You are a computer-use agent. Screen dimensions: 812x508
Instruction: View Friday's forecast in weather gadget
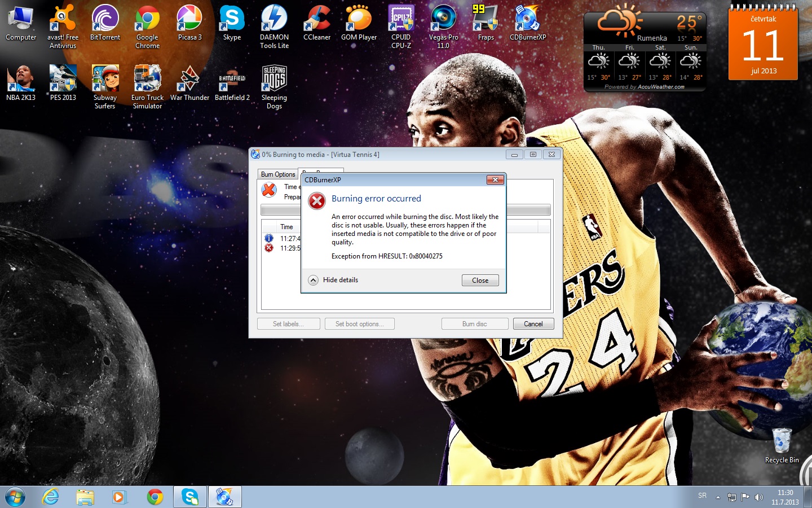[629, 63]
